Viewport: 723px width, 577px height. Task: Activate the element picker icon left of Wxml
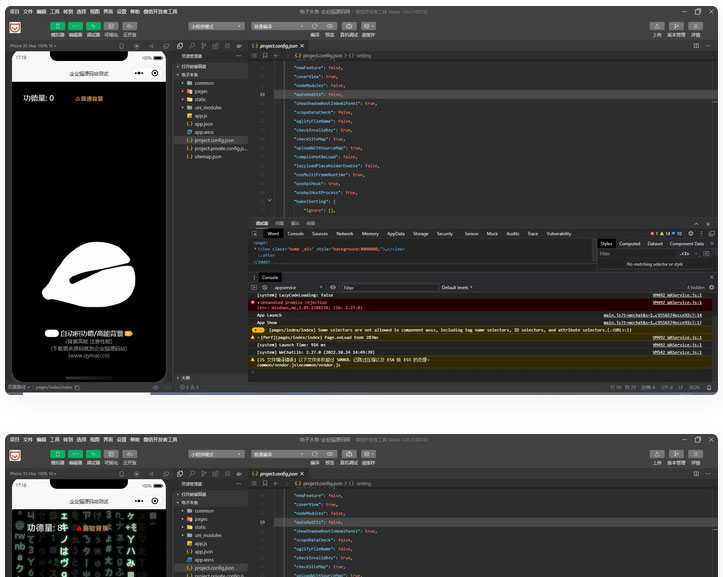click(x=258, y=233)
